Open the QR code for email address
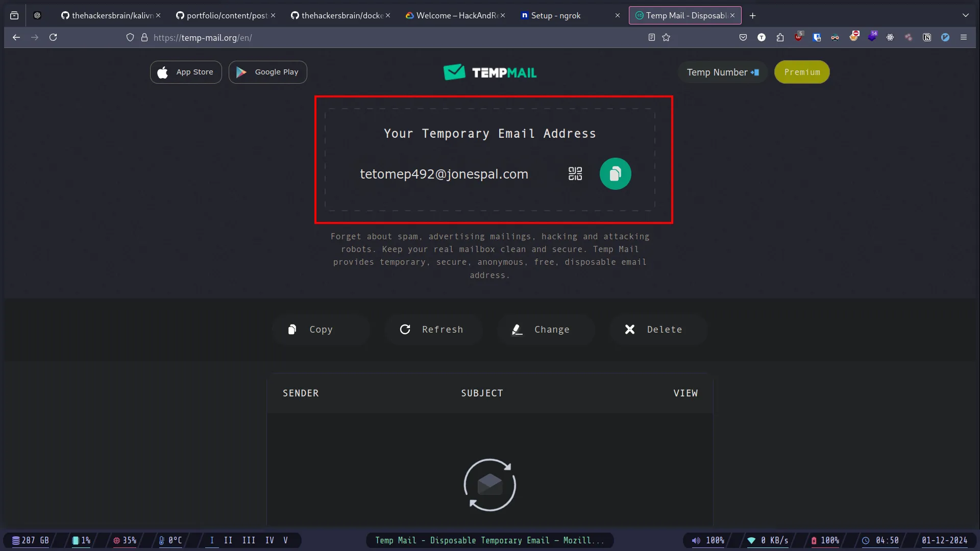Image resolution: width=980 pixels, height=551 pixels. point(575,174)
